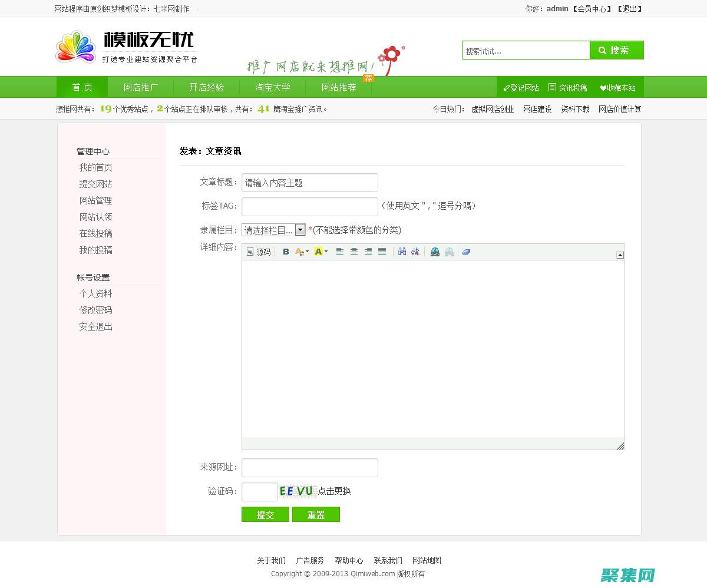Open 修改密码 in the account sidebar

[95, 310]
